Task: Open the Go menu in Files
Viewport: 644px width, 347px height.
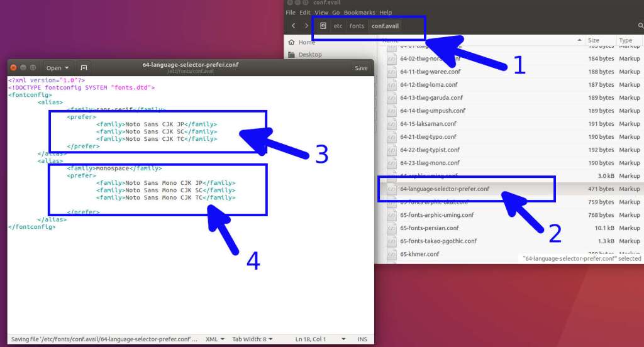Action: tap(336, 13)
